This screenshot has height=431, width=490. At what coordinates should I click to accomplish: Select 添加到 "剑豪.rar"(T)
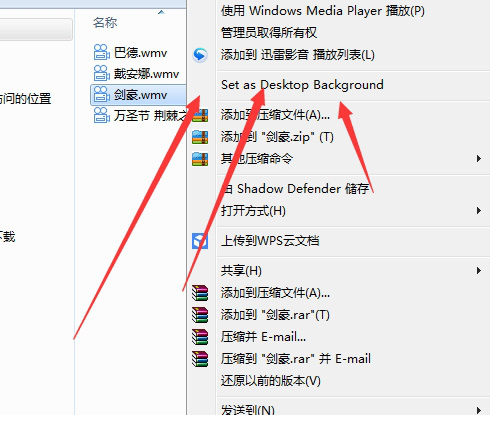pos(275,315)
